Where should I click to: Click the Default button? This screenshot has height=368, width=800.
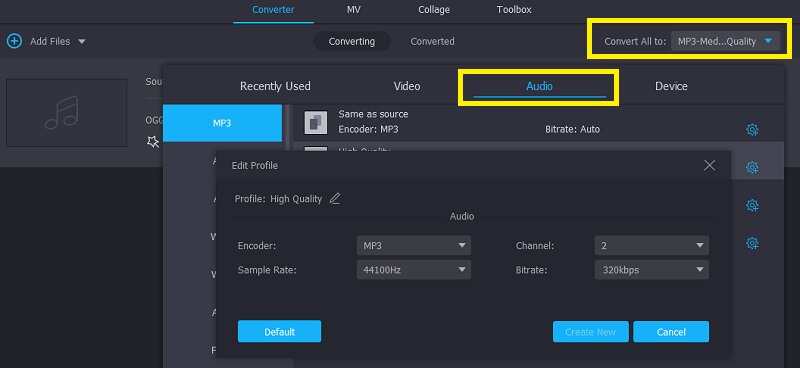click(280, 332)
